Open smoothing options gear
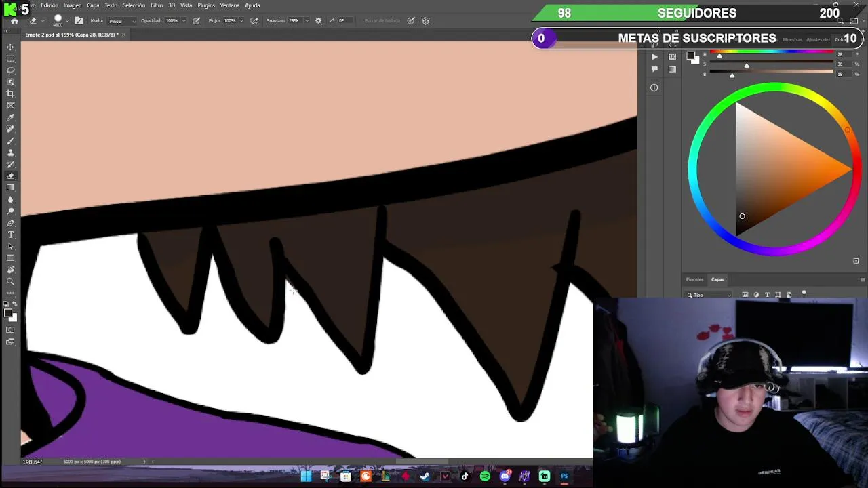The height and width of the screenshot is (488, 868). (319, 20)
